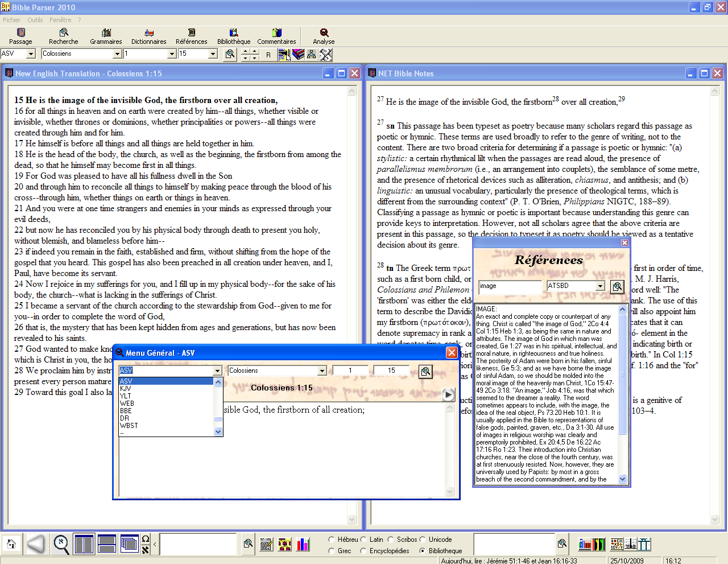Screen dimensions: 728x564
Task: Click the empty text box in bottom toolbar
Action: [x=198, y=544]
